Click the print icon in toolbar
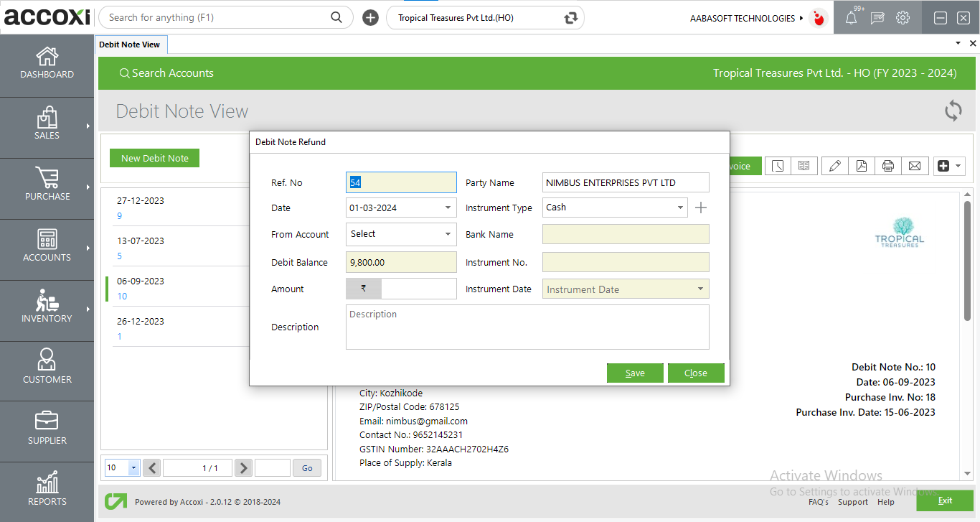This screenshot has width=980, height=522. pos(887,166)
